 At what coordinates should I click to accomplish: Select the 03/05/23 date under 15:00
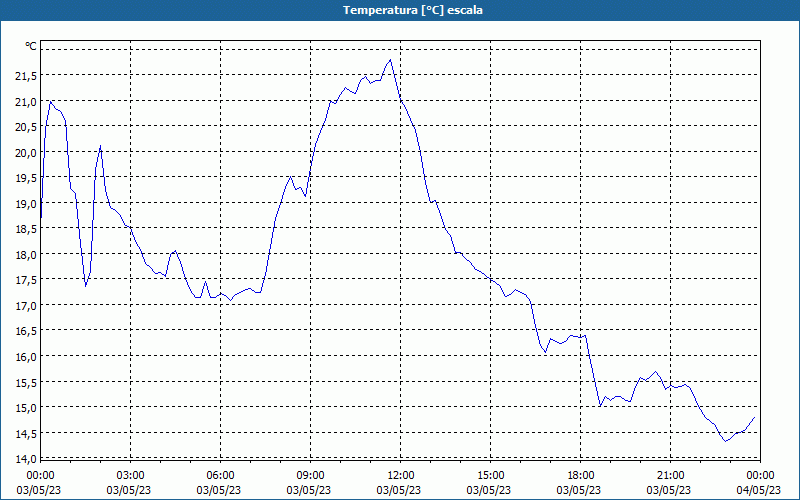coord(489,490)
